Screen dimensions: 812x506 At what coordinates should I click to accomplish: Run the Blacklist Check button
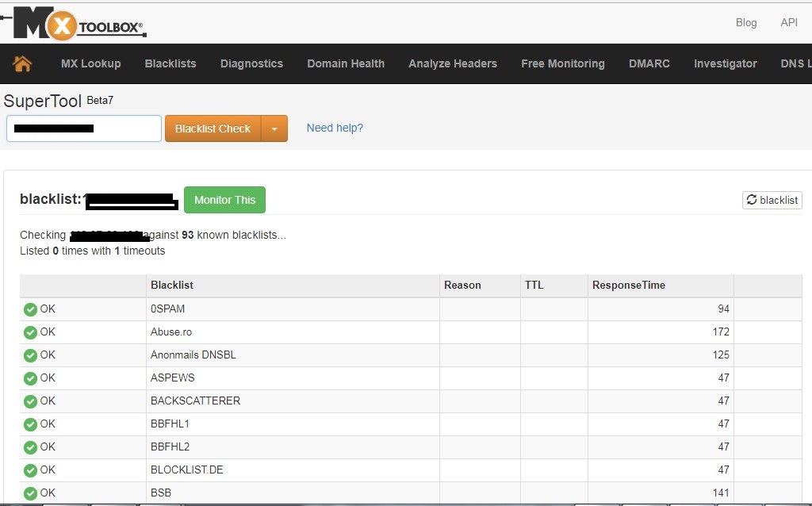213,128
